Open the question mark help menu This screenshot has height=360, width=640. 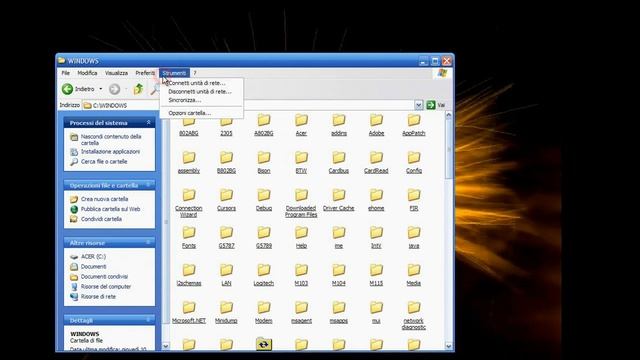195,73
